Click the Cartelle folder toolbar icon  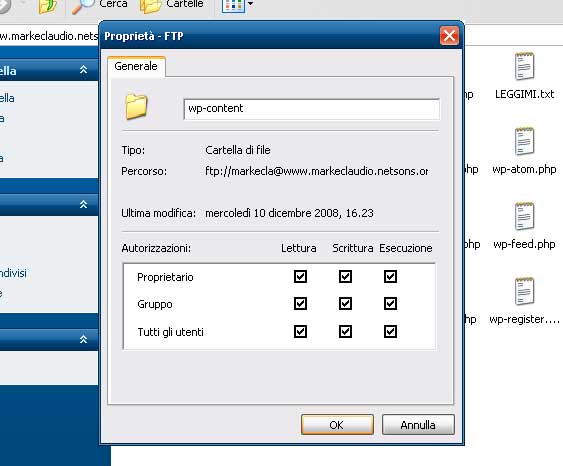[150, 6]
